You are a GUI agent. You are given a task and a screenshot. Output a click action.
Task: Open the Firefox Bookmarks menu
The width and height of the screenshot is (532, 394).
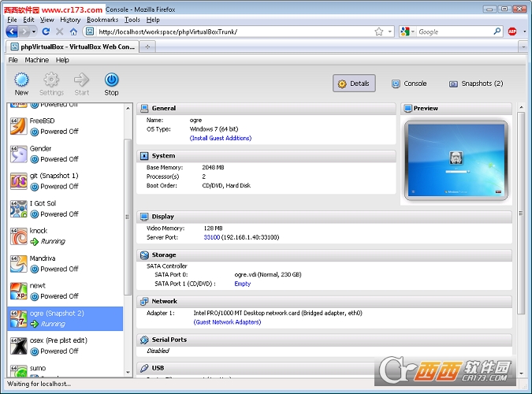click(102, 20)
